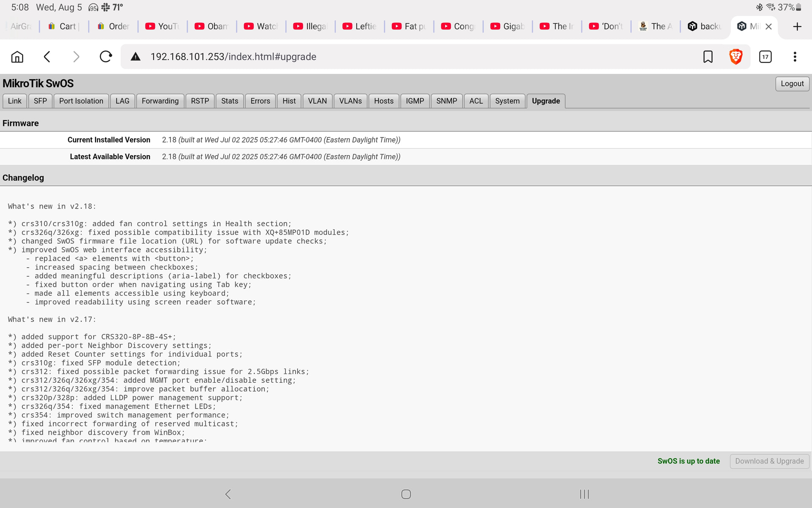Open the VLANs tab
The width and height of the screenshot is (812, 508).
point(350,101)
